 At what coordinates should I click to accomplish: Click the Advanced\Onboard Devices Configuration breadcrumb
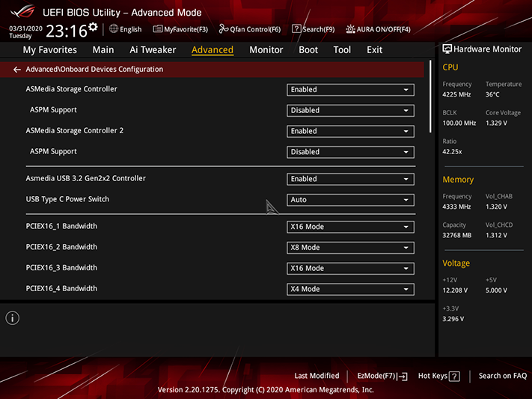tap(94, 70)
